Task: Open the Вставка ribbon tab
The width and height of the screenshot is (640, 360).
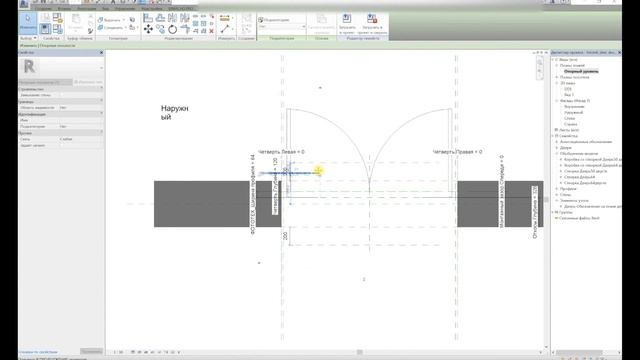Action: coord(64,8)
